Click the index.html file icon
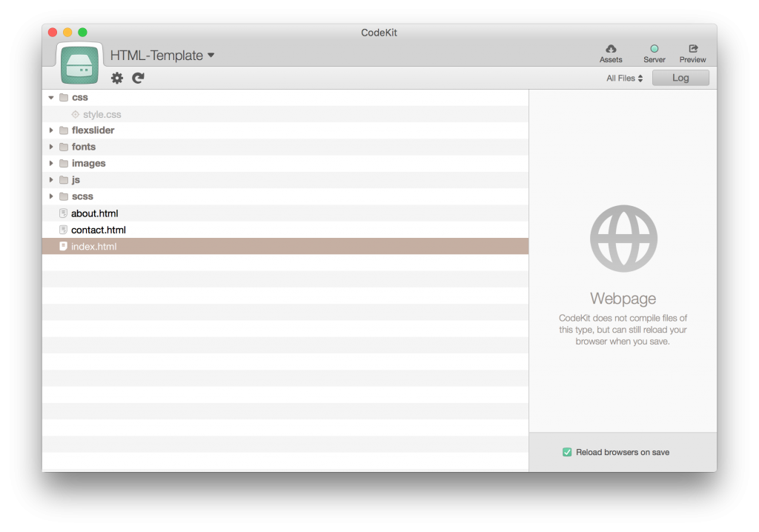The width and height of the screenshot is (759, 532). pos(63,247)
